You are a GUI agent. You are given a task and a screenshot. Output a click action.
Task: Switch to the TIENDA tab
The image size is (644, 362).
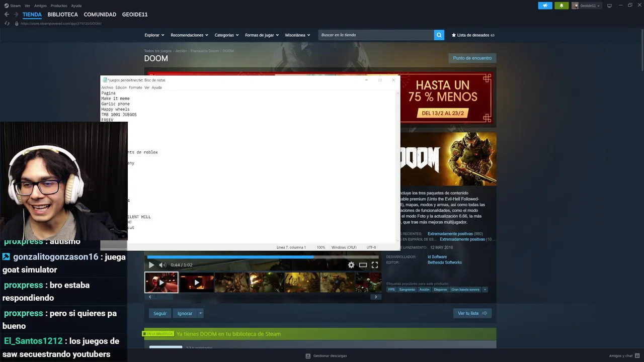[32, 15]
